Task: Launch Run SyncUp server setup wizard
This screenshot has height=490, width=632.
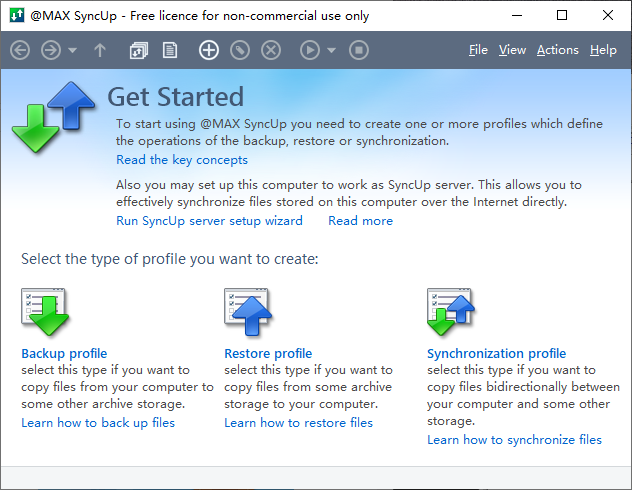Action: click(x=209, y=221)
